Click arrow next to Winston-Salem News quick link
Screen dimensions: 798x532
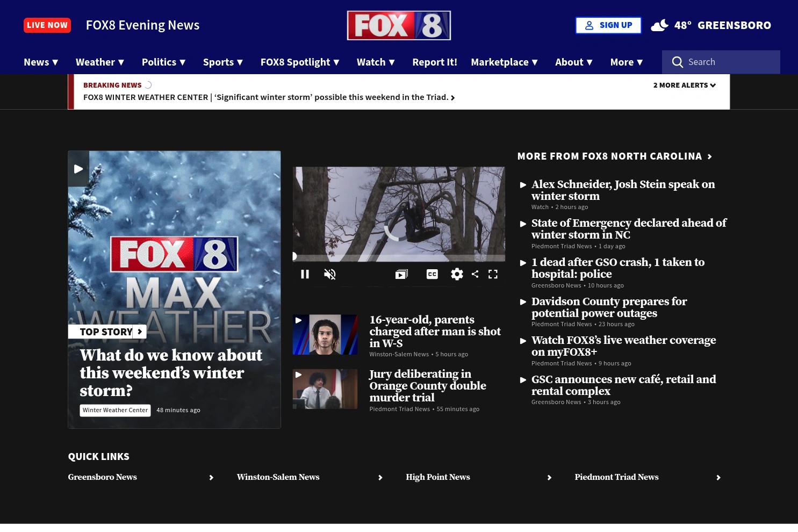click(380, 478)
